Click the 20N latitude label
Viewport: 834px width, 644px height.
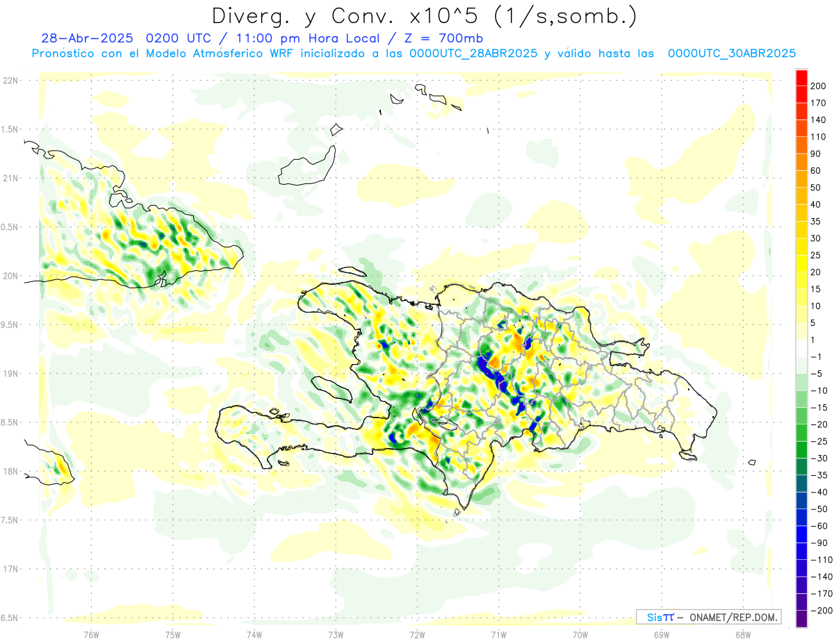[x=10, y=276]
